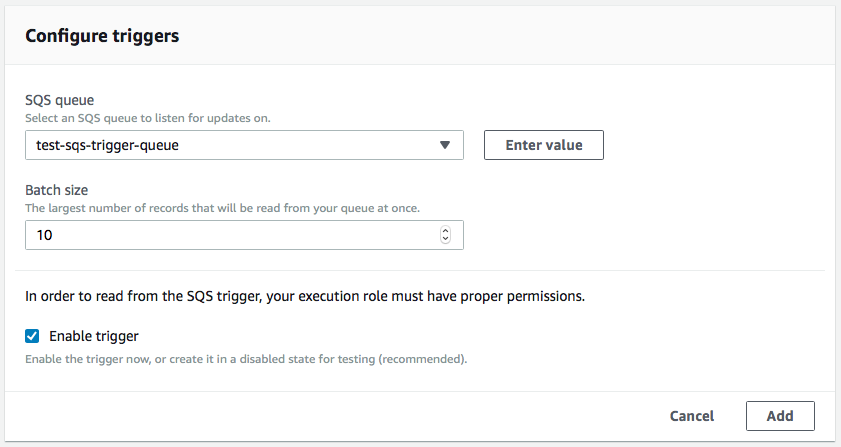Click Add to create the trigger
The image size is (841, 447).
[x=780, y=416]
